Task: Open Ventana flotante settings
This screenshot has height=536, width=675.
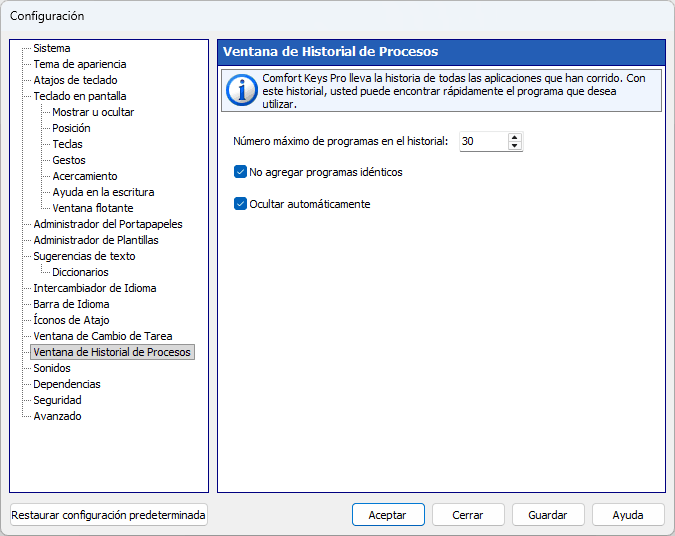Action: click(93, 208)
